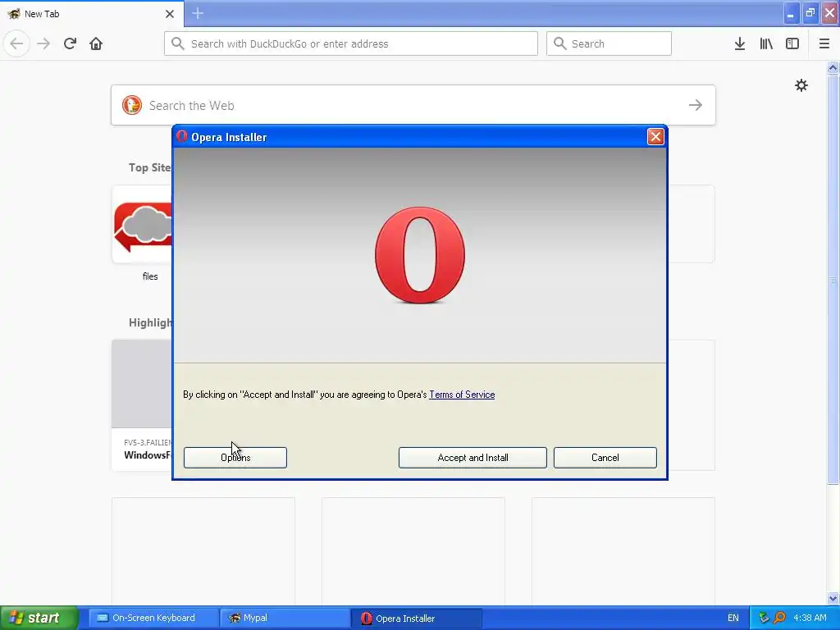Switch to On-Screen Keyboard in taskbar
Image resolution: width=840 pixels, height=630 pixels.
click(153, 618)
